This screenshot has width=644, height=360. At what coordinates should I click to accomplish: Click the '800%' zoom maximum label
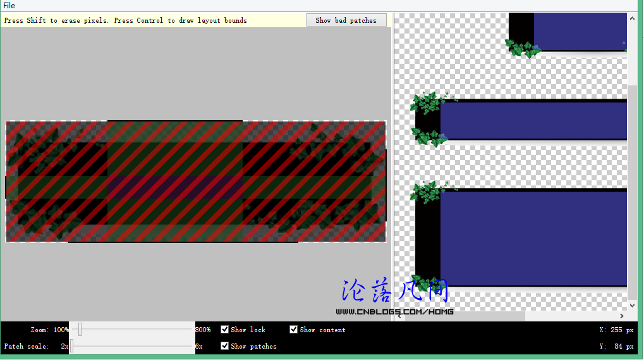point(203,330)
